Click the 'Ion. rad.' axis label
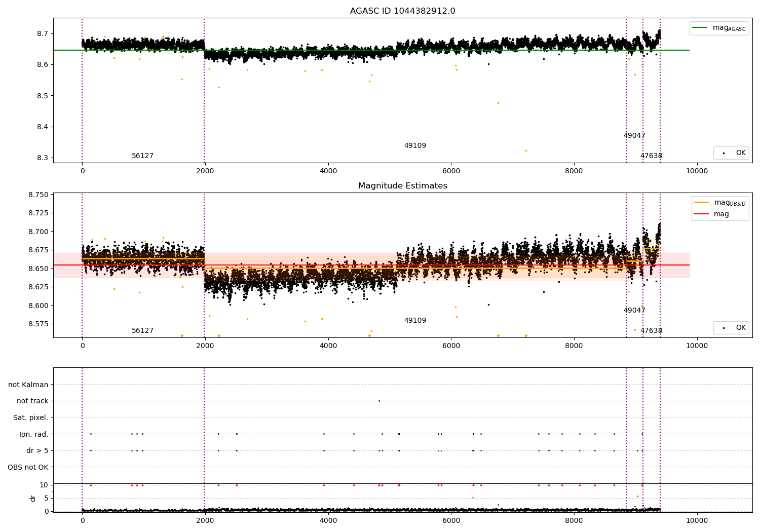760x532 pixels. tap(34, 434)
